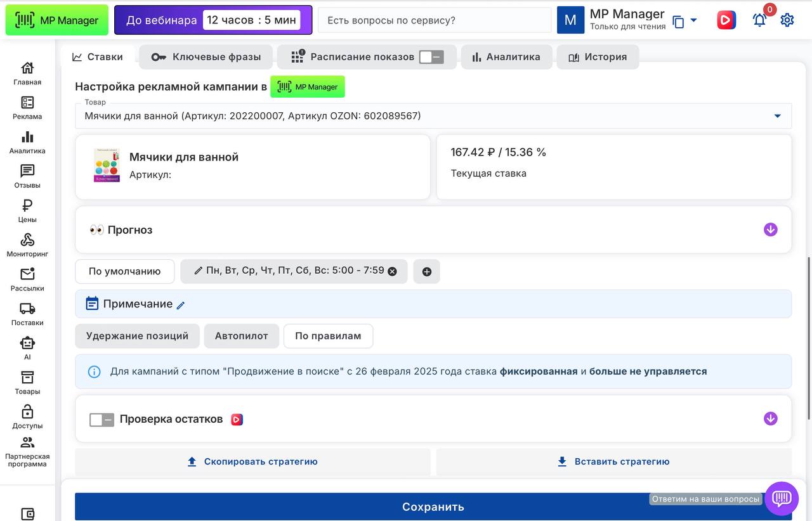
Task: Open the AI robot sidebar item
Action: coord(27,347)
